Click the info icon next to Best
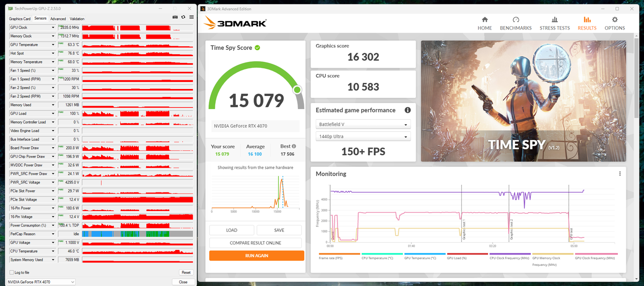Viewport: 644px width, 286px height. [293, 146]
